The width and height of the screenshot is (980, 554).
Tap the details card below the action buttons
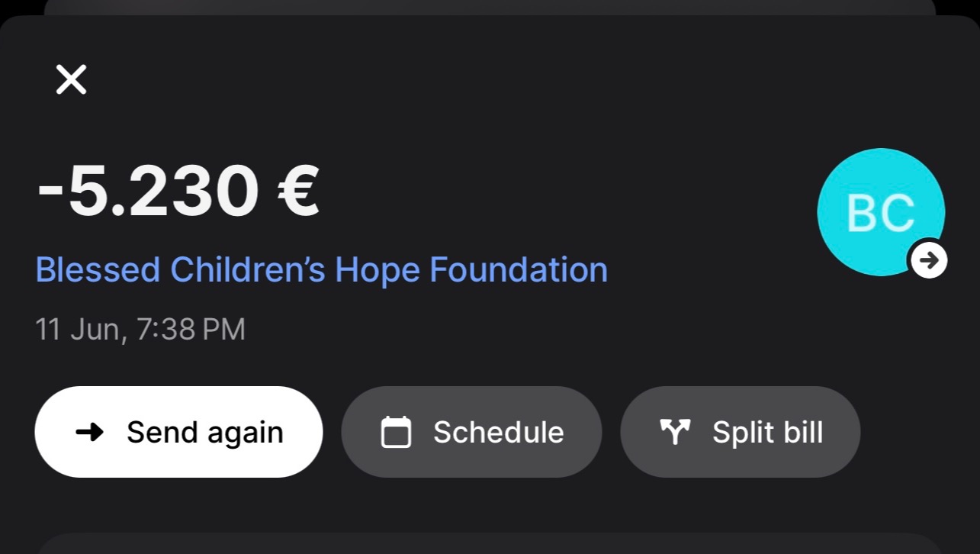(490, 543)
